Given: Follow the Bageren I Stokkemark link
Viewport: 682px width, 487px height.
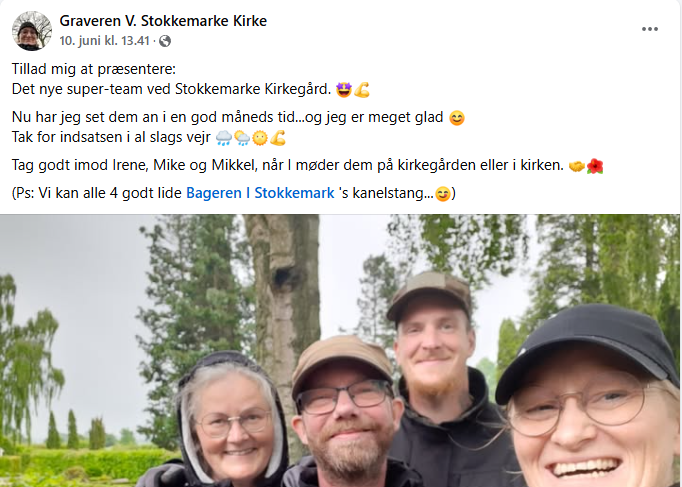Looking at the screenshot, I should click(x=260, y=193).
